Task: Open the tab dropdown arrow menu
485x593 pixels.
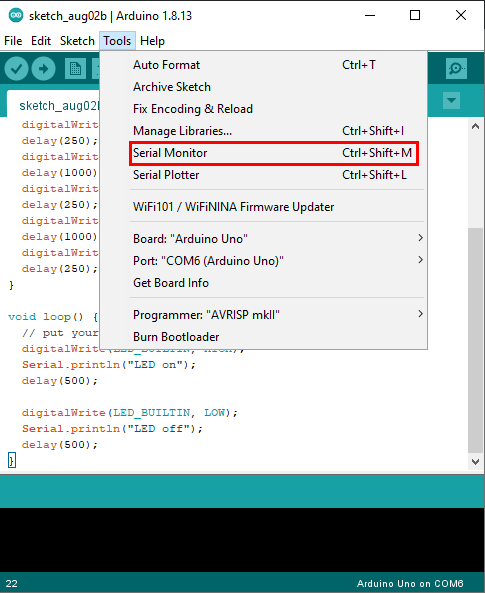Action: [x=451, y=101]
